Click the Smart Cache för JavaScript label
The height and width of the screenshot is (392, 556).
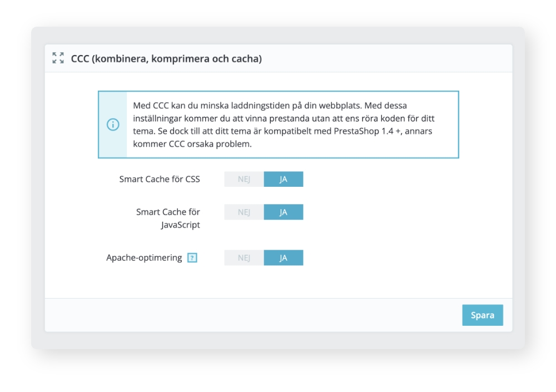(168, 218)
